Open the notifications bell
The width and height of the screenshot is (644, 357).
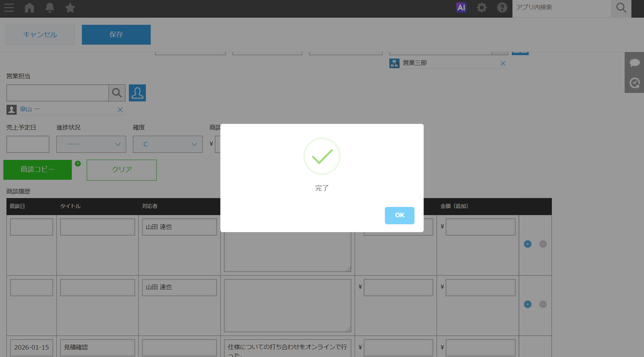coord(50,7)
